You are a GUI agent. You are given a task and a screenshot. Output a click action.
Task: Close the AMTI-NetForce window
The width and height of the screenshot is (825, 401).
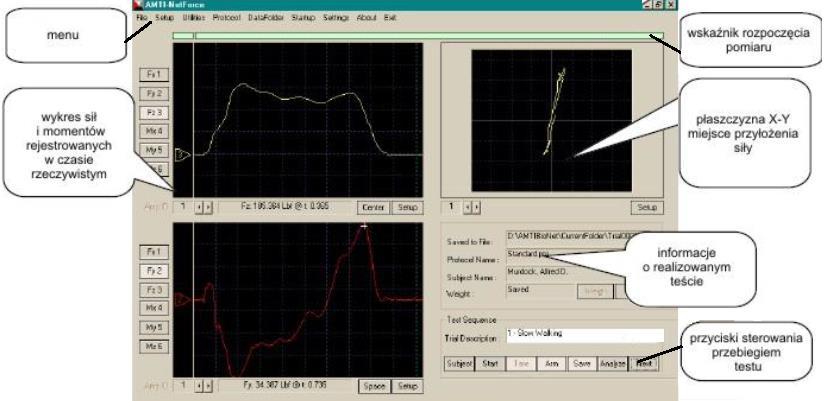click(x=671, y=4)
